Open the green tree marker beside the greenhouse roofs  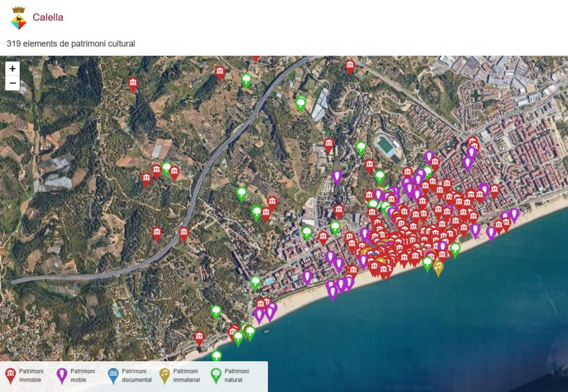pyautogui.click(x=301, y=103)
